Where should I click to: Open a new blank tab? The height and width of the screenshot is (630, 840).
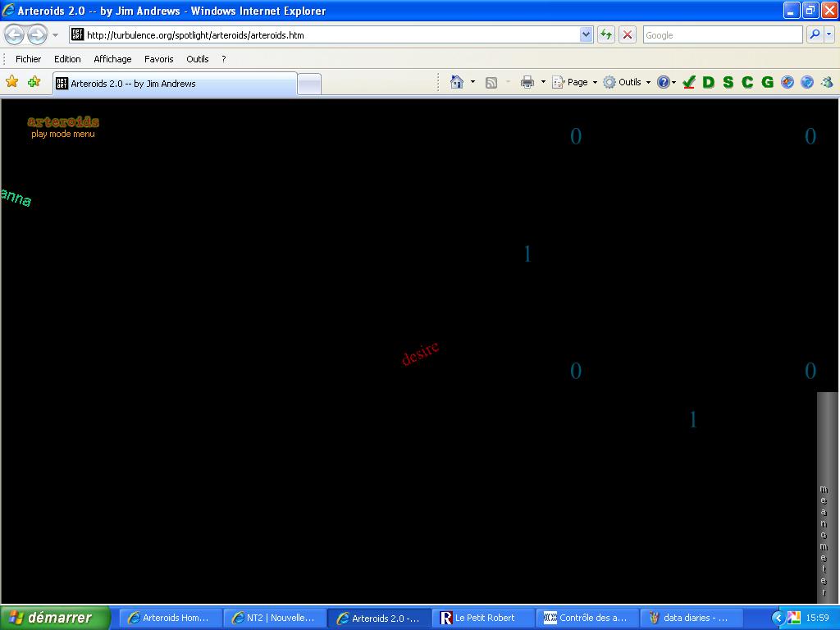(309, 84)
